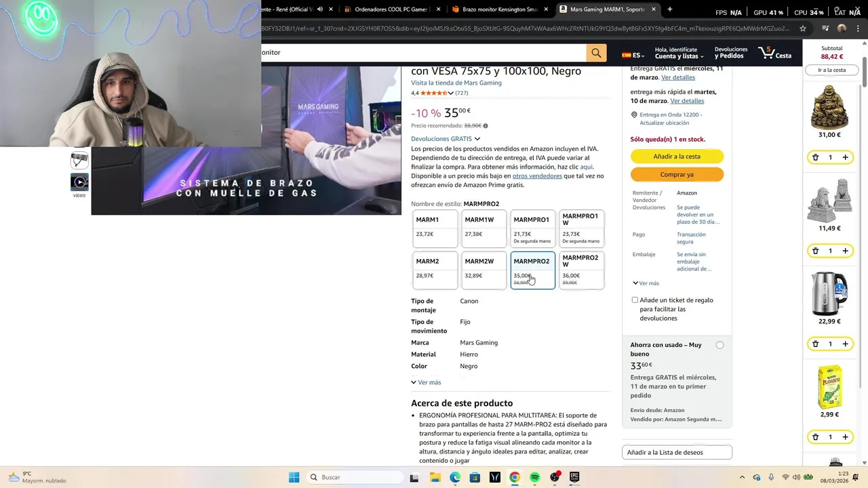Select the MARMPRO2 W style option

click(581, 270)
